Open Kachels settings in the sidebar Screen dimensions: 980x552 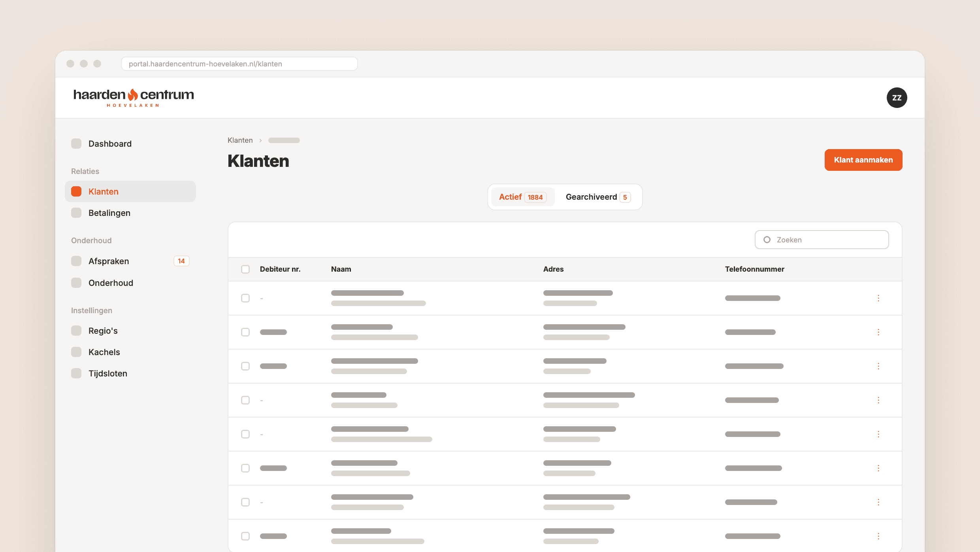130,352
